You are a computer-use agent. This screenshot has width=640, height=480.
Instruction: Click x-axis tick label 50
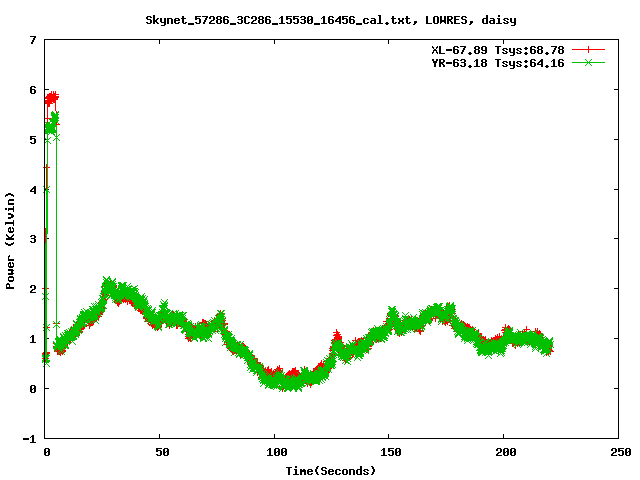(162, 452)
